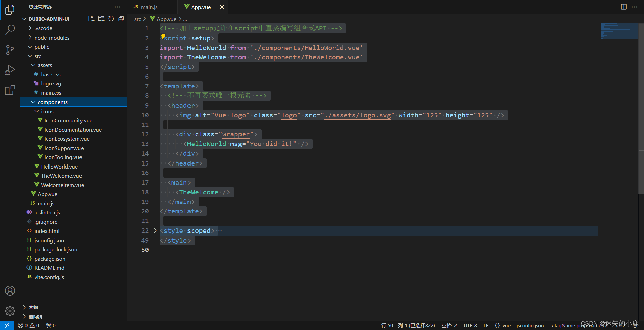Change indentation via 空格: 2 status item
This screenshot has width=644, height=330.
pyautogui.click(x=449, y=325)
